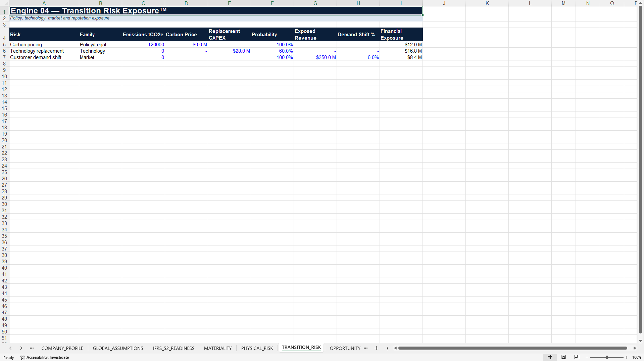Image resolution: width=644 pixels, height=361 pixels.
Task: Click the next sheet arrow
Action: pyautogui.click(x=21, y=348)
